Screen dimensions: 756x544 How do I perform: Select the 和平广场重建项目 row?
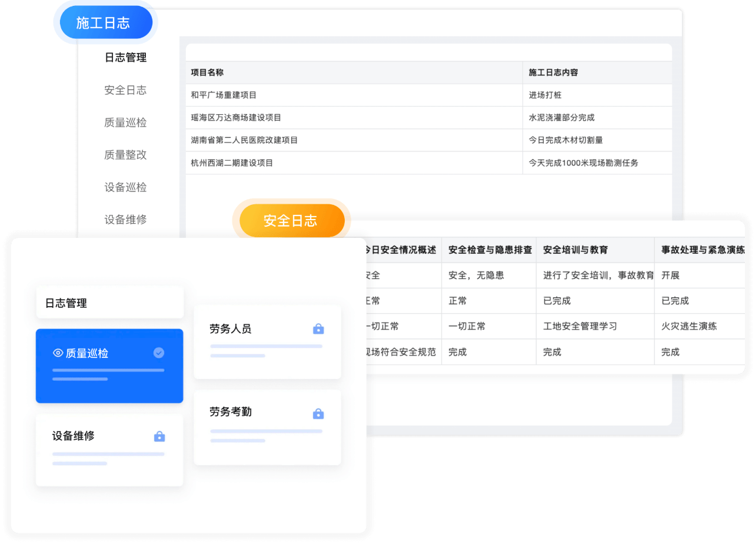224,95
